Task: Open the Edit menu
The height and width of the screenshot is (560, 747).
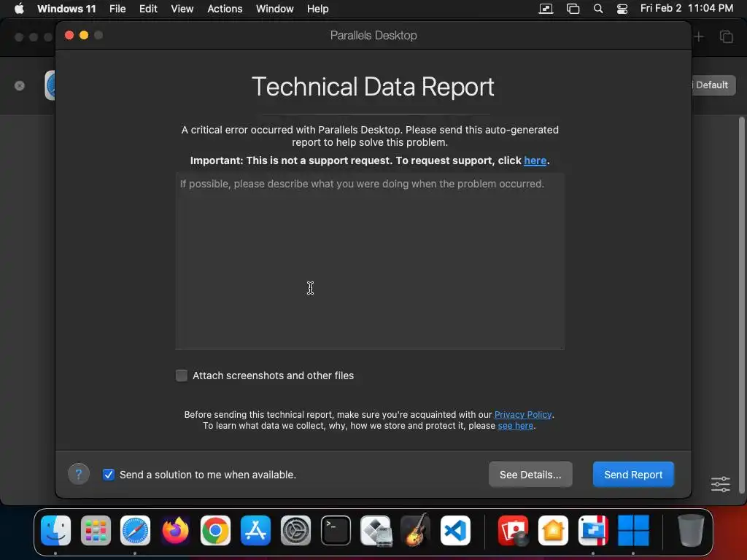Action: pyautogui.click(x=148, y=9)
